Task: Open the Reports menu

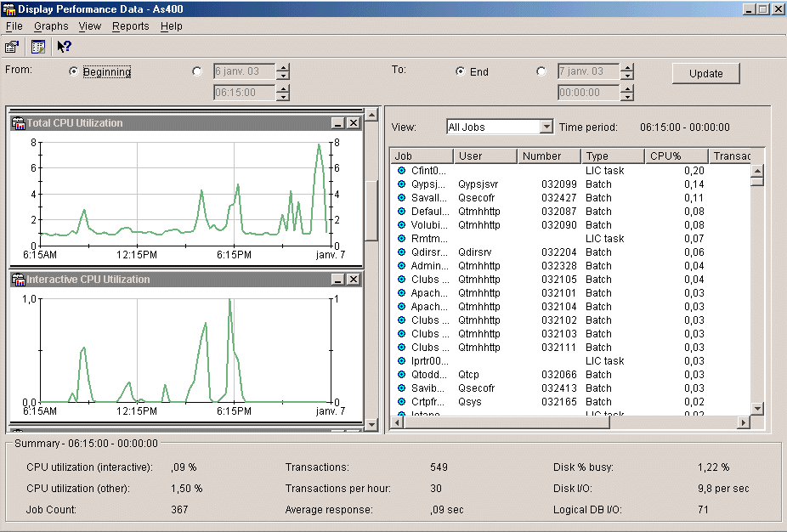Action: [131, 26]
